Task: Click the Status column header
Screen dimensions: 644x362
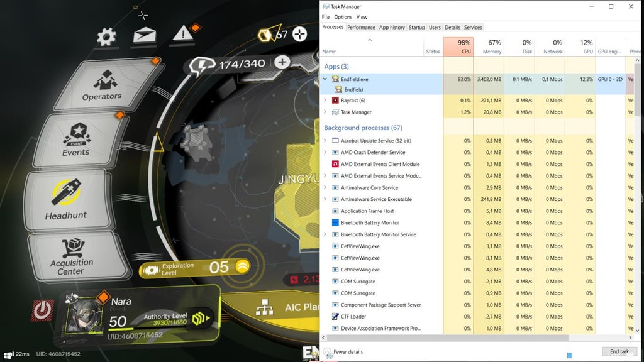Action: [433, 47]
